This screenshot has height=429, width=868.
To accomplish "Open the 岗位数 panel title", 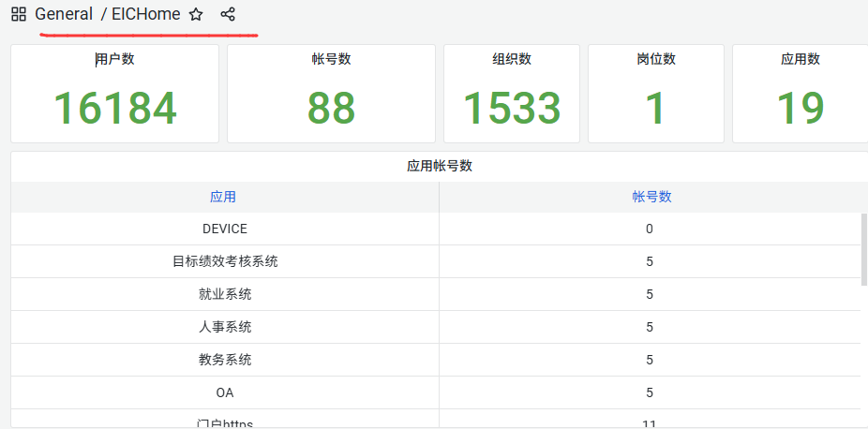I will (x=656, y=59).
